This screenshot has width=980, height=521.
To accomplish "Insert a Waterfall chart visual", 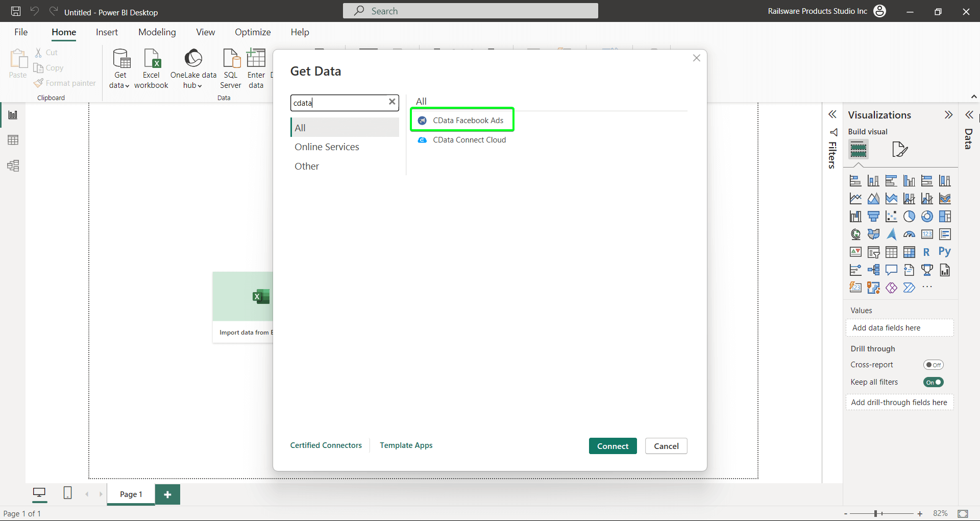I will (x=855, y=217).
